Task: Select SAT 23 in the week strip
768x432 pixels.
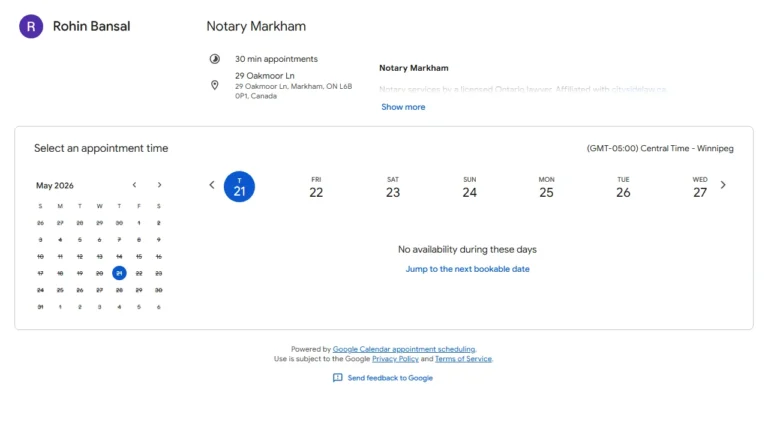Action: click(393, 188)
